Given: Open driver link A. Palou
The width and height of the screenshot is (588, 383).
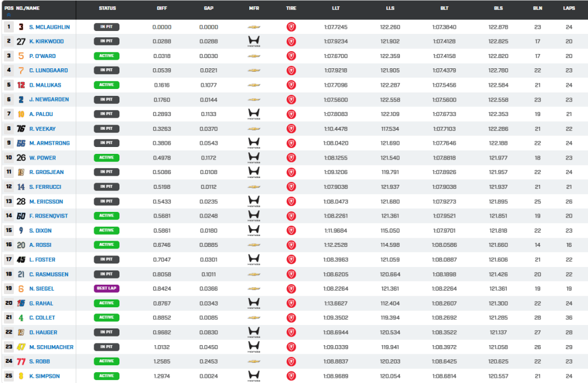Looking at the screenshot, I should [41, 114].
